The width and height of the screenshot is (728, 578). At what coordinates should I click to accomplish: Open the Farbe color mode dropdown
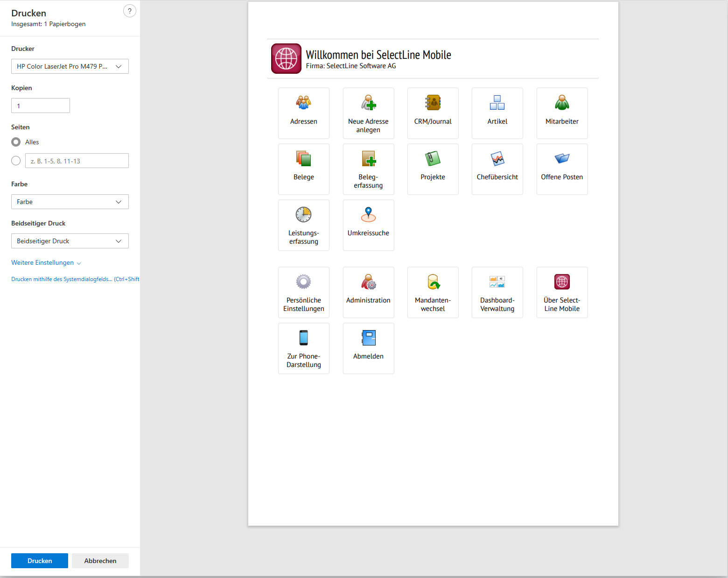(x=70, y=202)
